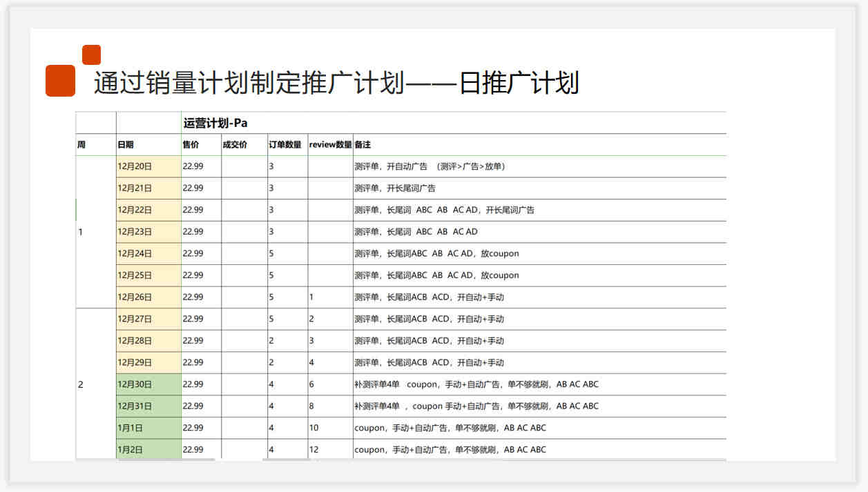The height and width of the screenshot is (492, 868).
Task: Click the 12月27日 date cell
Action: point(148,319)
